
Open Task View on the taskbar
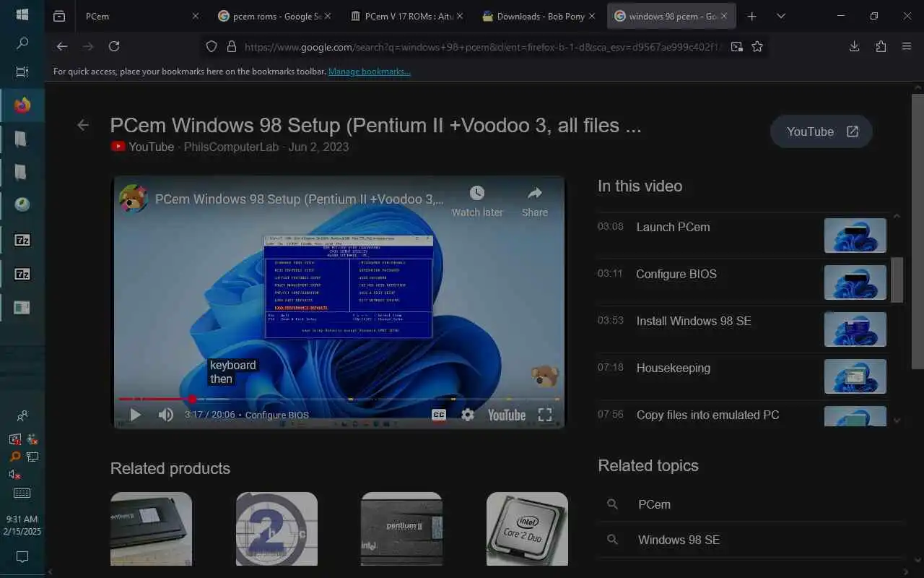coord(22,72)
